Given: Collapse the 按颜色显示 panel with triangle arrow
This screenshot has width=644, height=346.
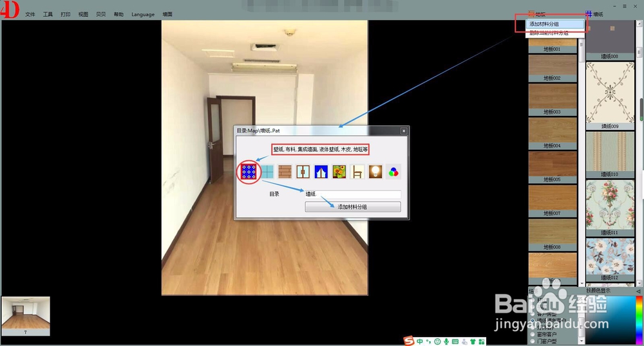Looking at the screenshot, I should pyautogui.click(x=638, y=291).
